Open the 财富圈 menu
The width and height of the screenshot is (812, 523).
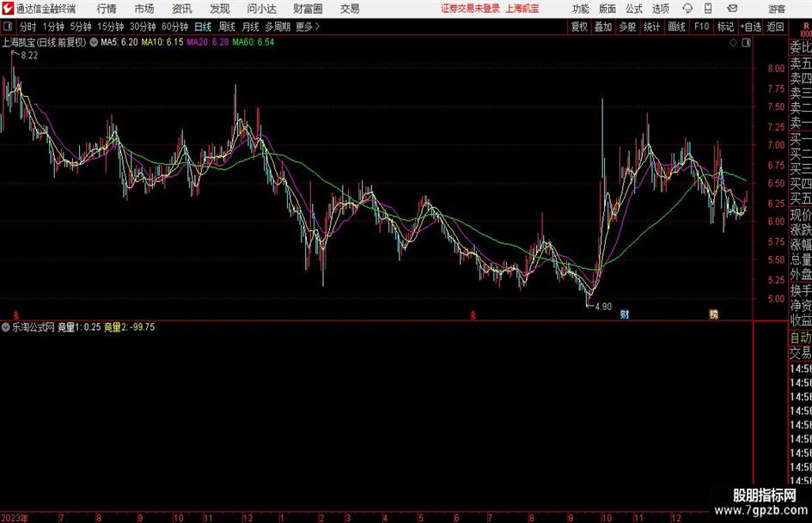pos(308,9)
